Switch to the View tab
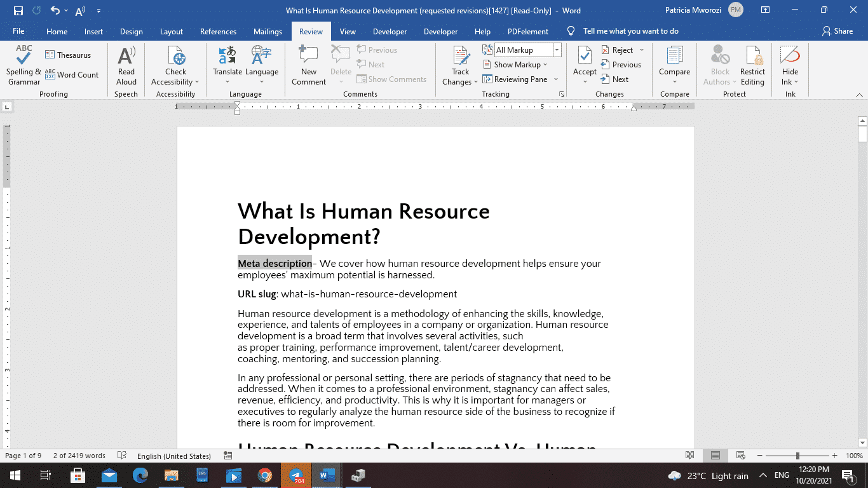This screenshot has height=488, width=868. 348,30
